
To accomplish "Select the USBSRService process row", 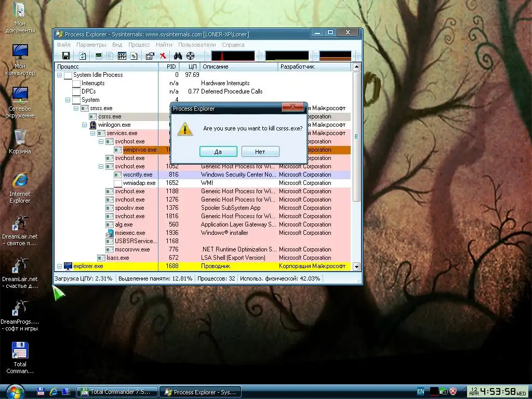I will click(x=202, y=241).
